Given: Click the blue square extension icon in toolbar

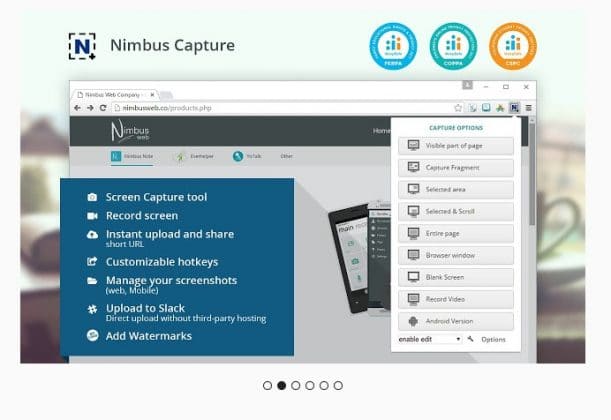Looking at the screenshot, I should point(486,108).
